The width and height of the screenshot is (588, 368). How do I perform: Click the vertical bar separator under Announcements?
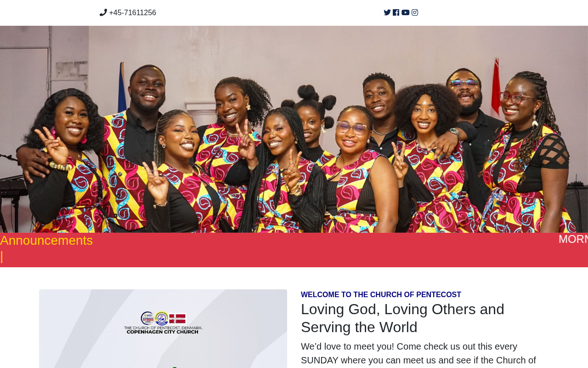[x=2, y=257]
